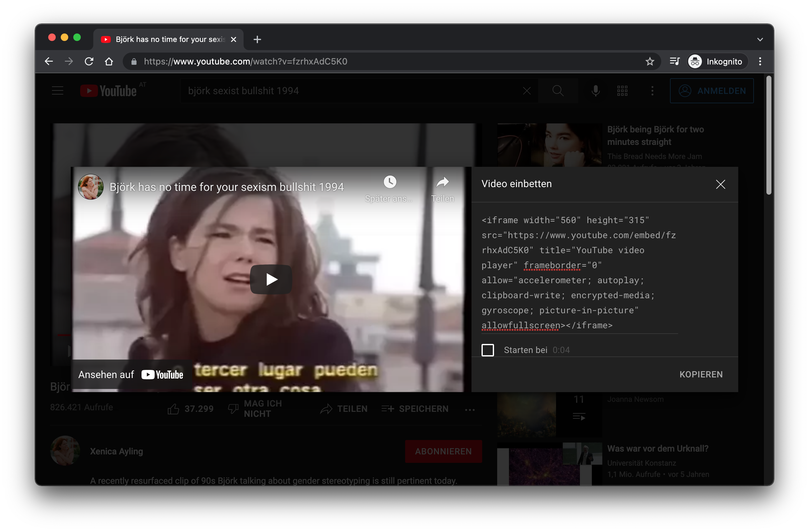
Task: Click the ANMELDEN sign-in button
Action: click(x=712, y=91)
